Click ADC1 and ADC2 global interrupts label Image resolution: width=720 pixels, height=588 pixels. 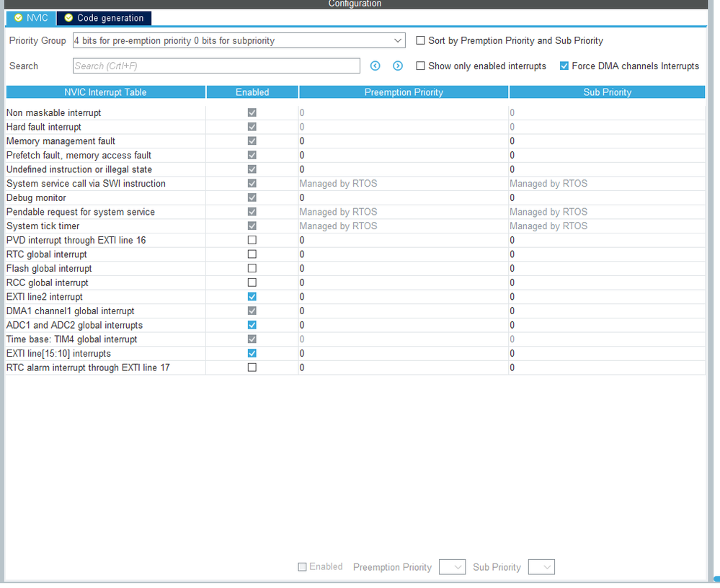(74, 325)
